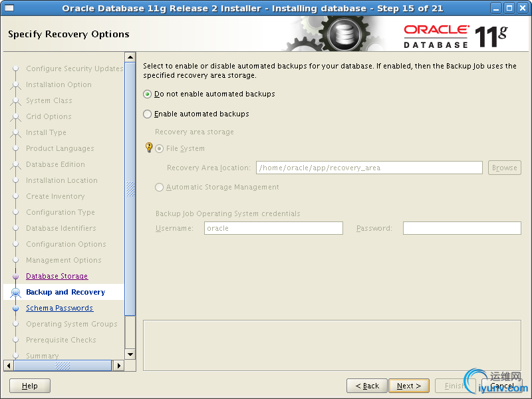Screen dimensions: 532x399
Task: Click the down arrow of the steps list
Action: [x=130, y=354]
